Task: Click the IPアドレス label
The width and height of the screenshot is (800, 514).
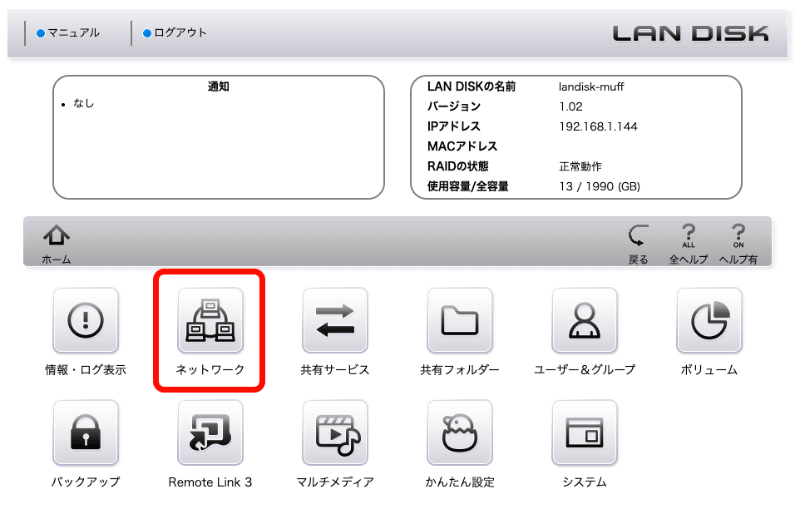Action: 454,127
